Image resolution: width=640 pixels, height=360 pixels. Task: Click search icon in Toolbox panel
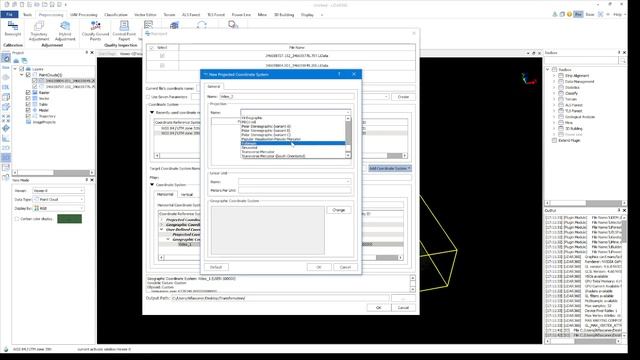click(x=622, y=60)
